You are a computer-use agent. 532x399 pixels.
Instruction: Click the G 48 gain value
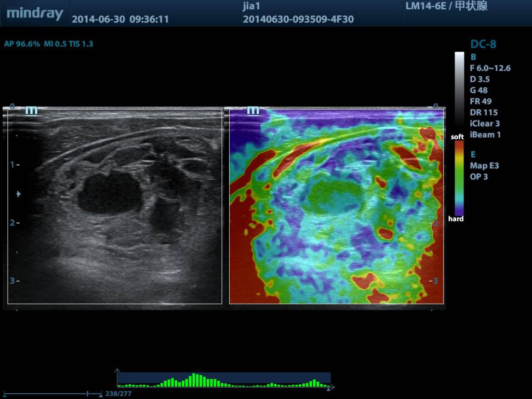[478, 90]
